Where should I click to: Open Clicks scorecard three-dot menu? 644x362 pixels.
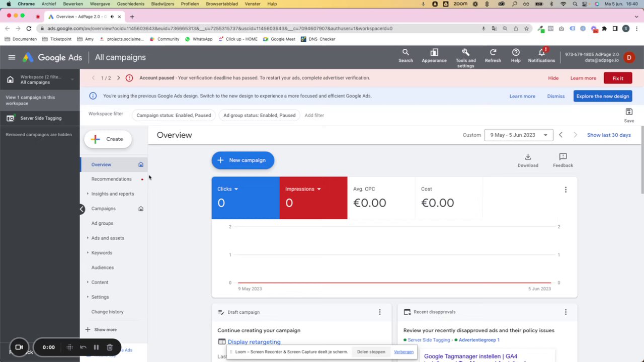click(566, 190)
